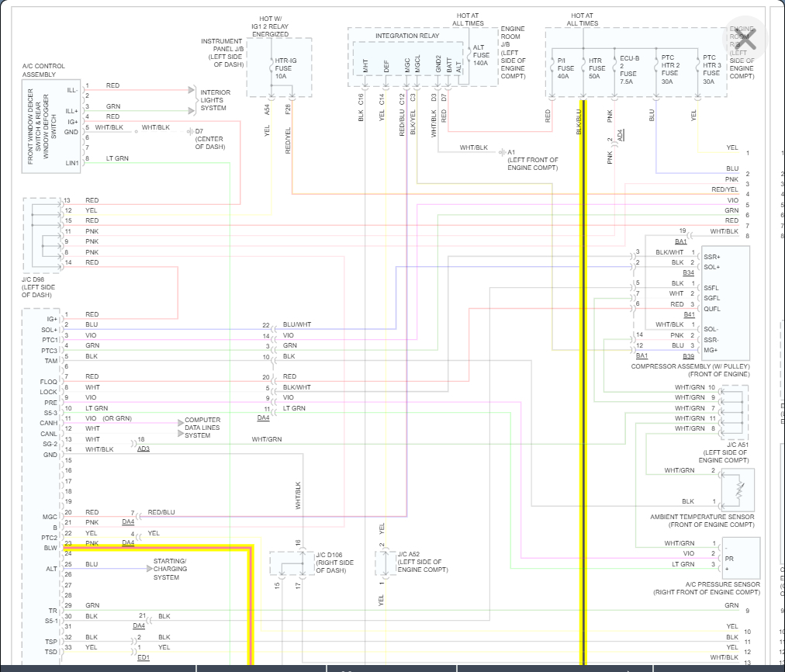Click the A/C CONTROL ASSEMBLY label
Image resolution: width=785 pixels, height=672 pixels.
[43, 70]
